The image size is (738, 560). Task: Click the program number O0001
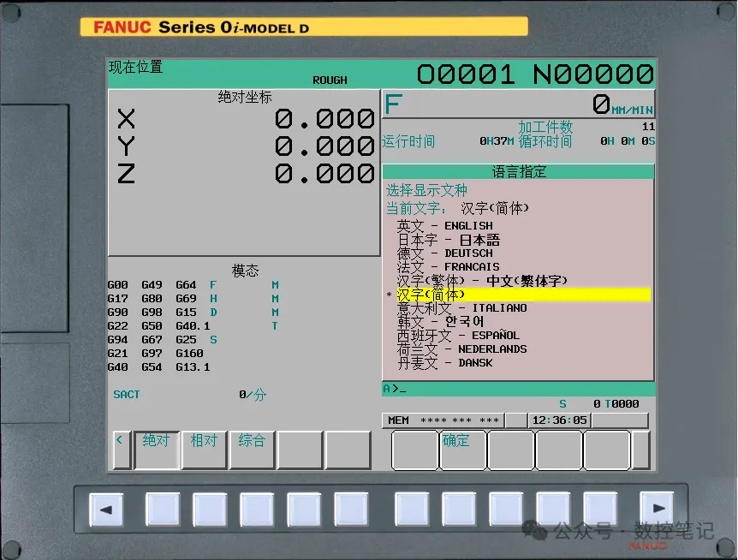[x=466, y=74]
